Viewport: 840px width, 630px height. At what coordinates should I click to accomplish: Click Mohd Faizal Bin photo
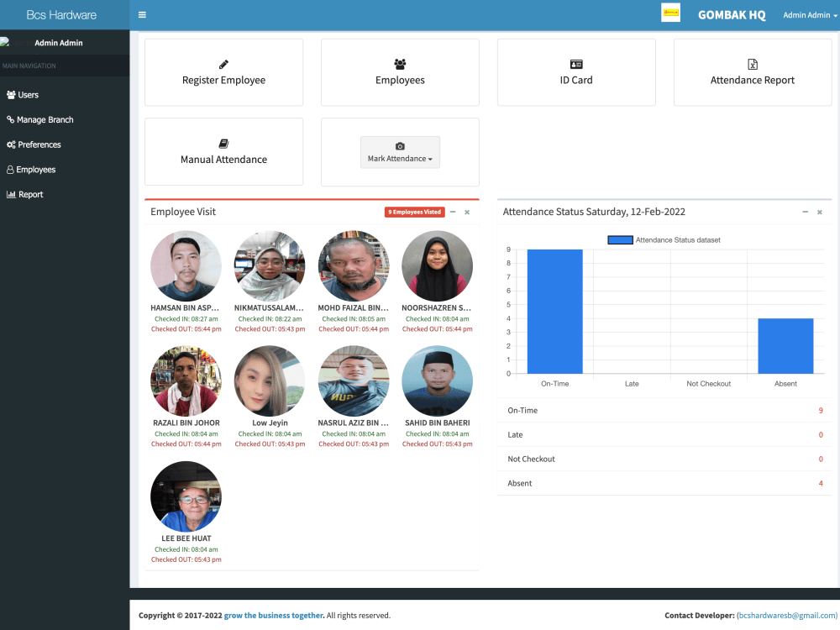point(354,265)
